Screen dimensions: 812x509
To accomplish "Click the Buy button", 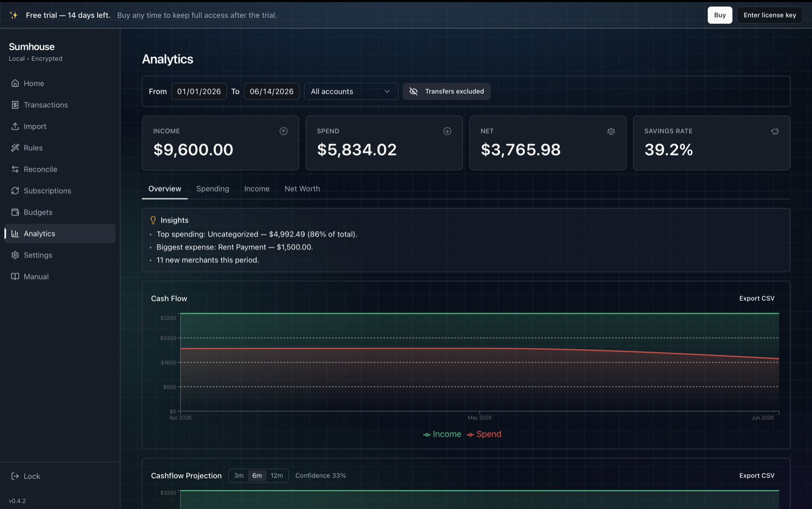I will 720,15.
